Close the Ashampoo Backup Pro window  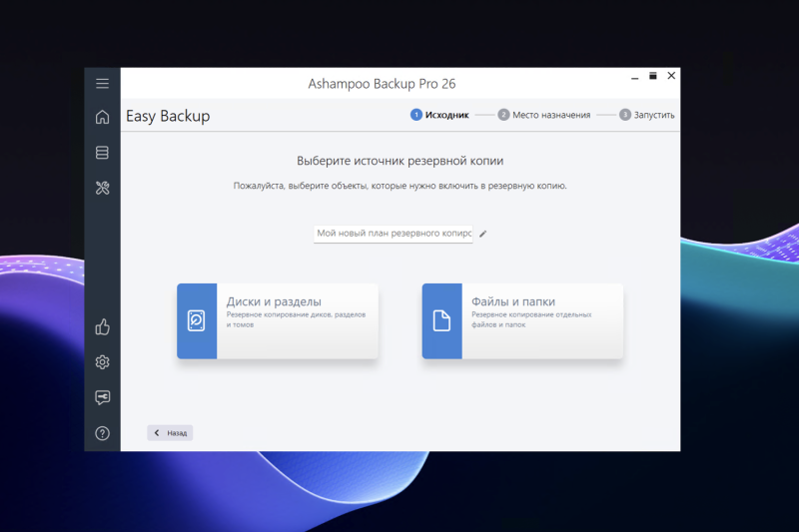click(x=671, y=76)
